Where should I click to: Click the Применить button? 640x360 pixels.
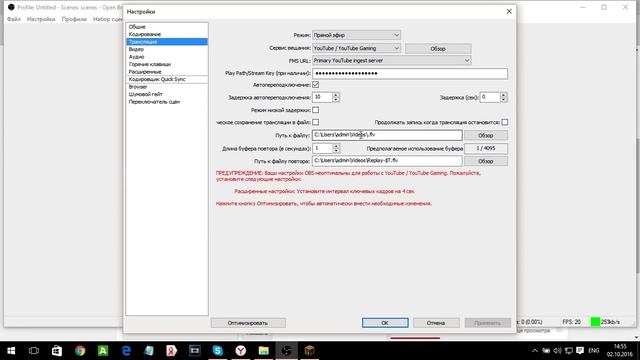(x=487, y=323)
